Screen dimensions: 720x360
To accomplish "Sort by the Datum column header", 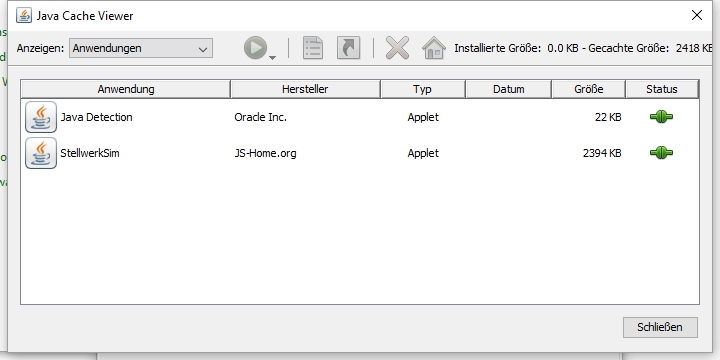I will click(508, 89).
